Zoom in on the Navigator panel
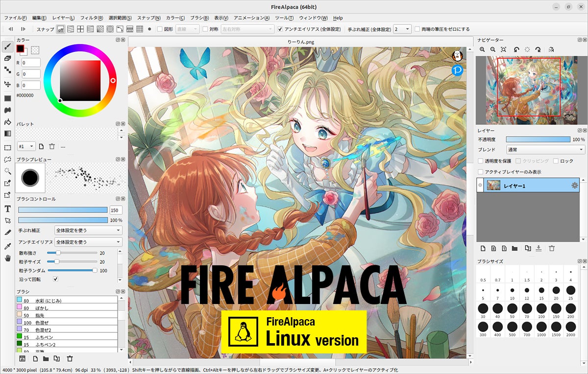 pyautogui.click(x=482, y=49)
